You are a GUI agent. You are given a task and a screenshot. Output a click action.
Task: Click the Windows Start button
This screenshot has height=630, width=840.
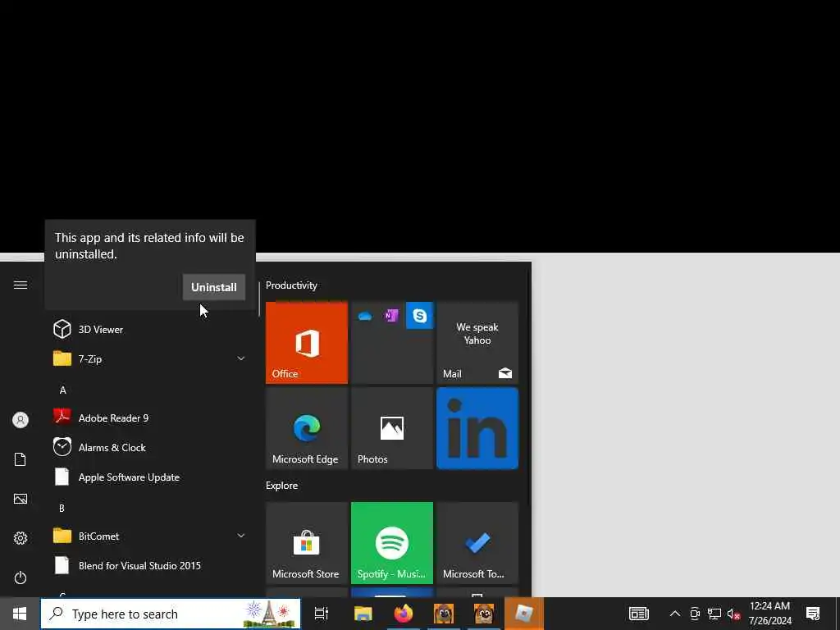[20, 614]
